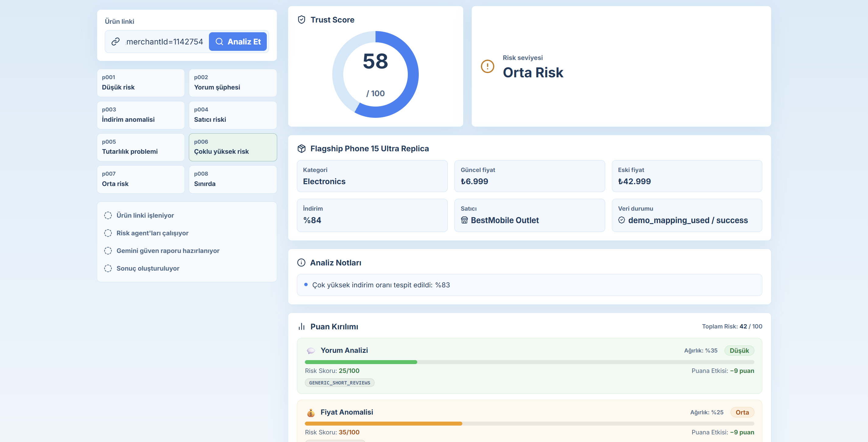Click the product box icon beside Flagship Phone
Viewport: 868px width, 442px height.
[302, 149]
